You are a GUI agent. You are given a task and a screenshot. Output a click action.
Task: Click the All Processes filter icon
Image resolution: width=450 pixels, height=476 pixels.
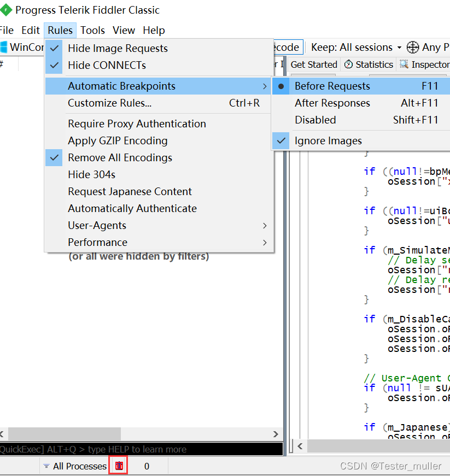46,466
